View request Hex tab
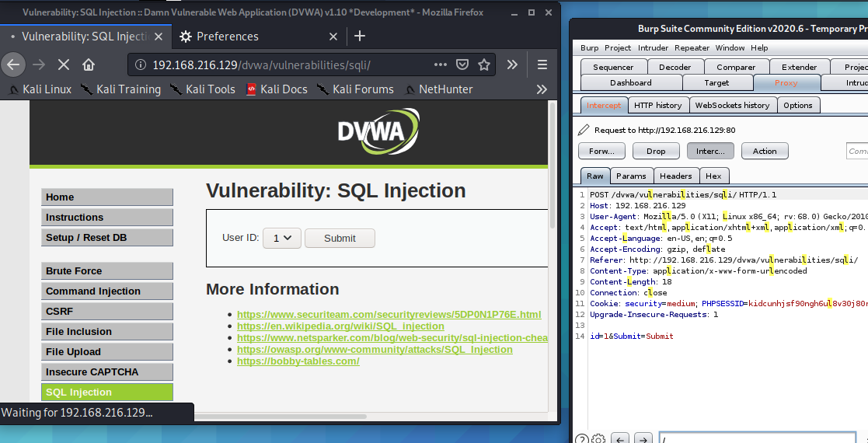This screenshot has height=443, width=868. [713, 176]
